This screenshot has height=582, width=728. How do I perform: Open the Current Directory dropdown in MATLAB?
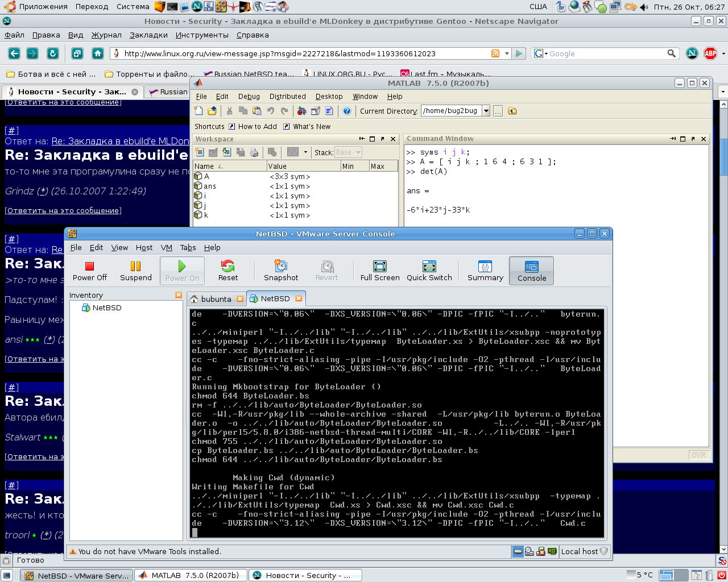click(x=486, y=111)
